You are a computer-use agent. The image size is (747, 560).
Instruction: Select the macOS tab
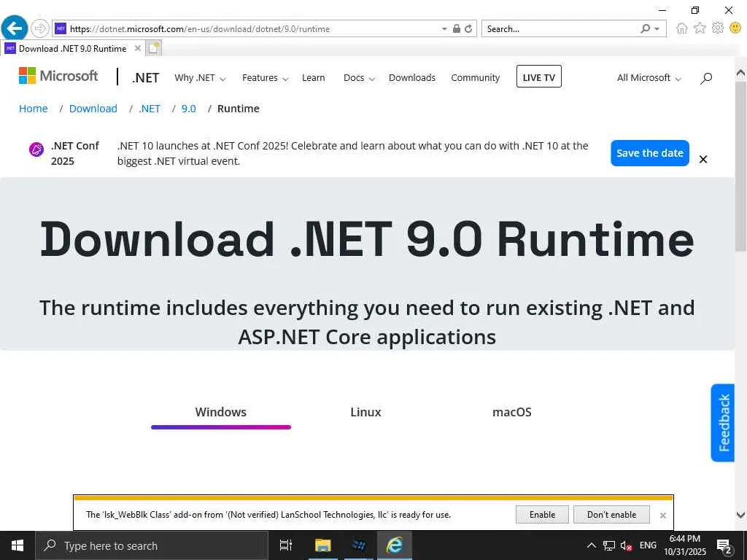511,413
